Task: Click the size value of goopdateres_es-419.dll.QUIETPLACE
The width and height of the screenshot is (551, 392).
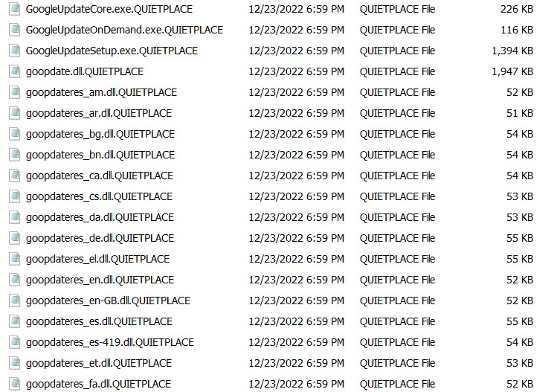Action: [520, 342]
